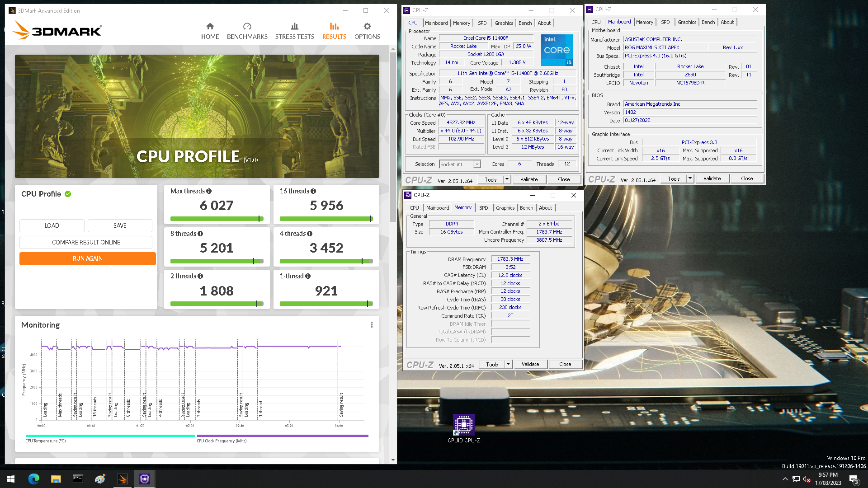Click the DRAM Frequency value field
This screenshot has width=868, height=488.
pyautogui.click(x=510, y=259)
